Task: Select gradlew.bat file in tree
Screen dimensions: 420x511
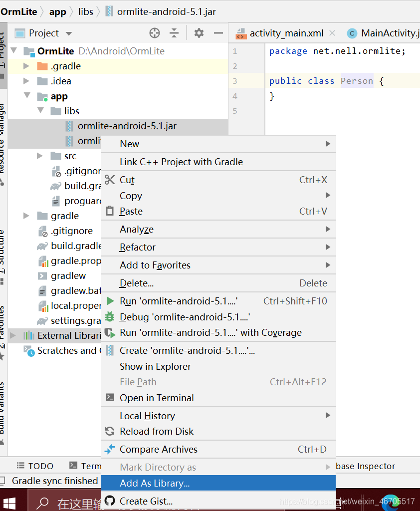Action: tap(76, 291)
